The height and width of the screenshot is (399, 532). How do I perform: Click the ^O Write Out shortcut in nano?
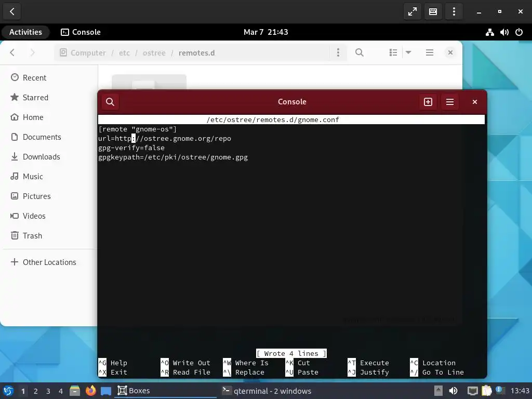[185, 363]
